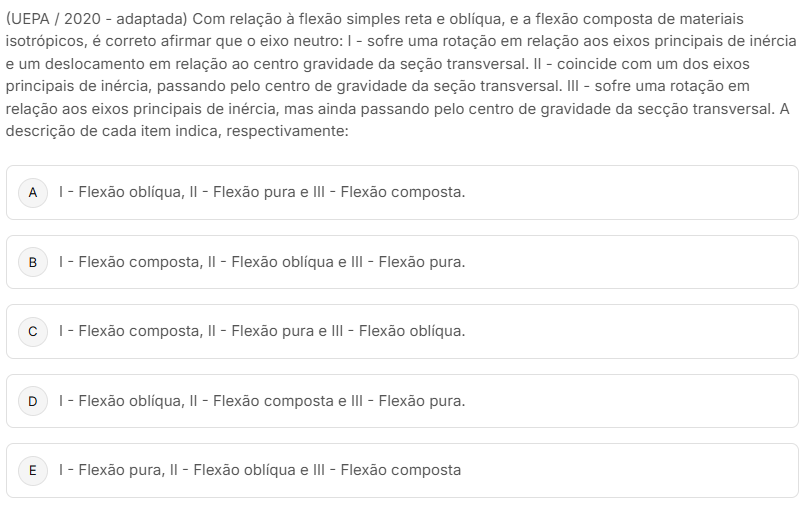
Task: Select answer option B circle
Action: pos(33,262)
